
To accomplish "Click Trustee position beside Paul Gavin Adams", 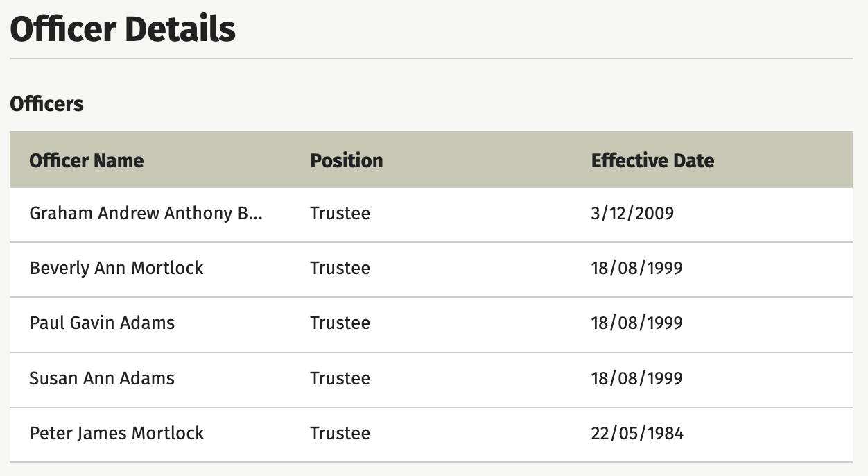I will coord(340,323).
